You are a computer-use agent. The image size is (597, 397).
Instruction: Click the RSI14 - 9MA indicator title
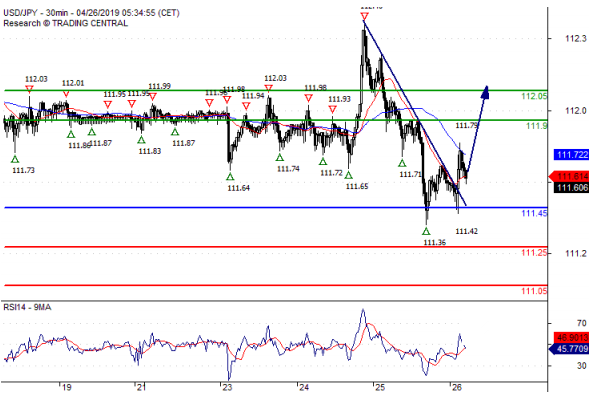click(x=27, y=307)
